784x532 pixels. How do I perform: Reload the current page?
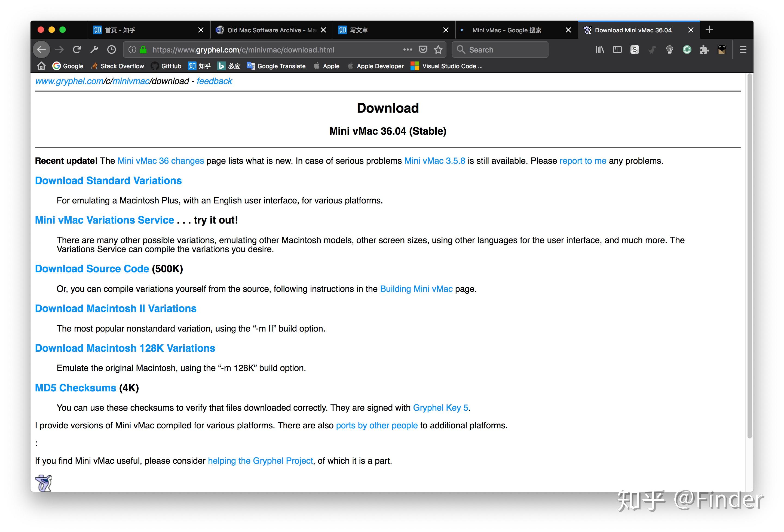[77, 50]
